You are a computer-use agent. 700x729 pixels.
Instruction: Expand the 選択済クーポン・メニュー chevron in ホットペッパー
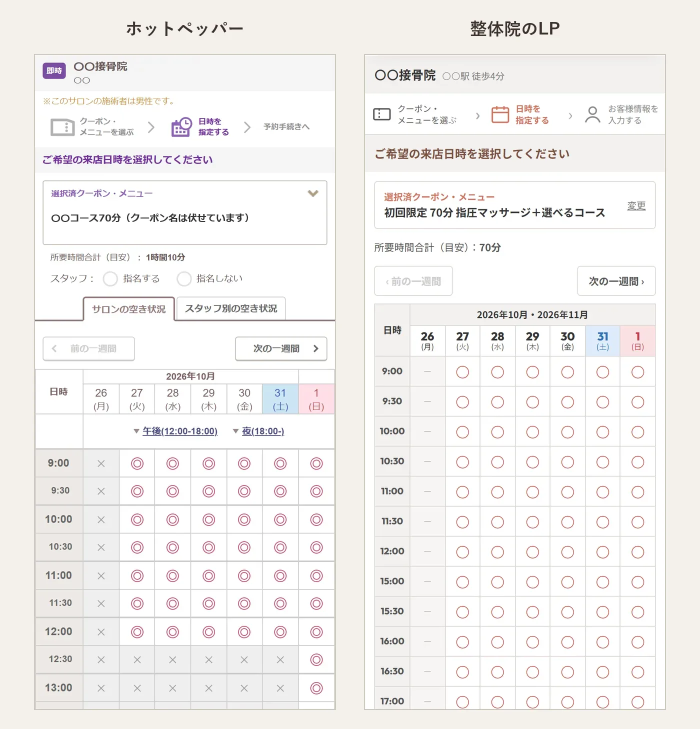313,193
